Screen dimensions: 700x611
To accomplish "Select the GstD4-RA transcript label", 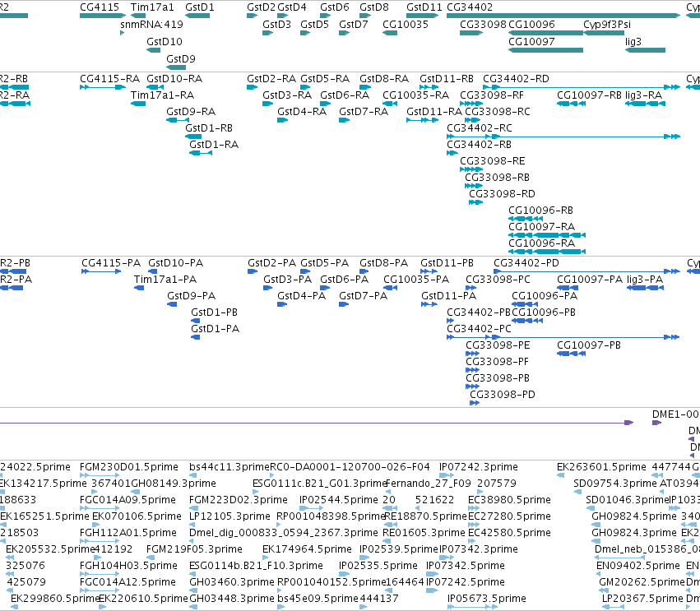I will click(302, 112).
